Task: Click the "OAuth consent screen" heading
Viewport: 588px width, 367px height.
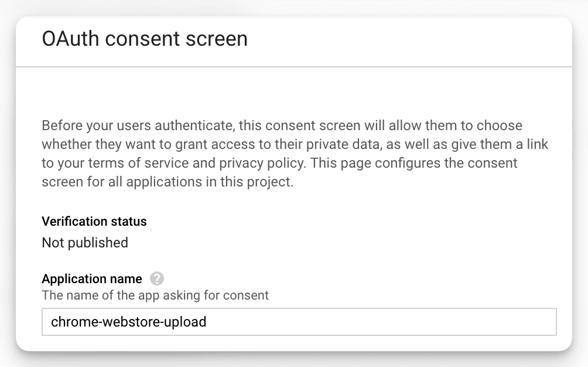Action: pos(145,39)
